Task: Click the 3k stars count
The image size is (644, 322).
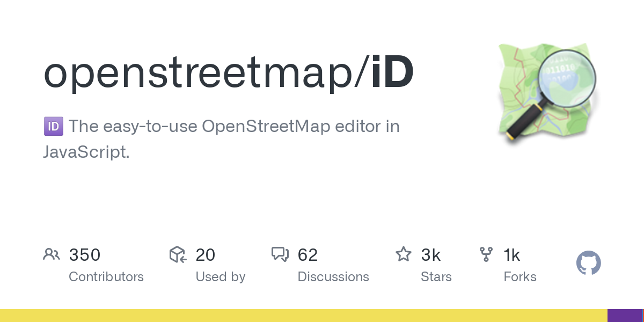Action: click(431, 255)
